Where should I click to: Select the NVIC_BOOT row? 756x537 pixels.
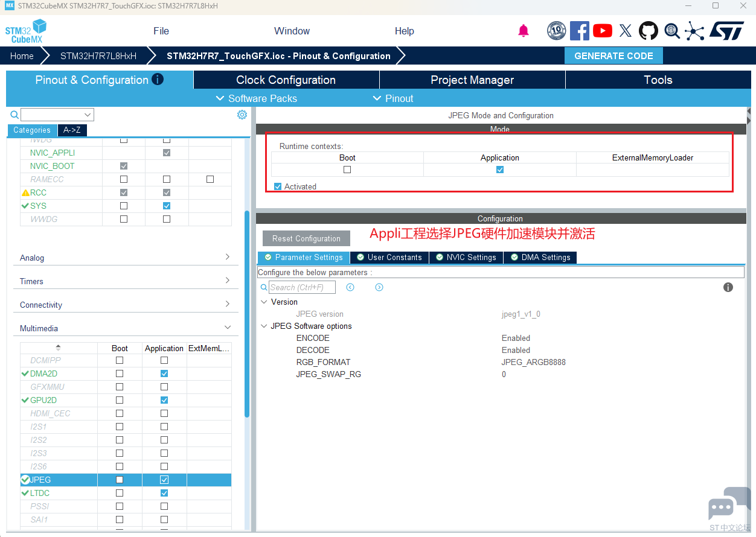pos(126,166)
